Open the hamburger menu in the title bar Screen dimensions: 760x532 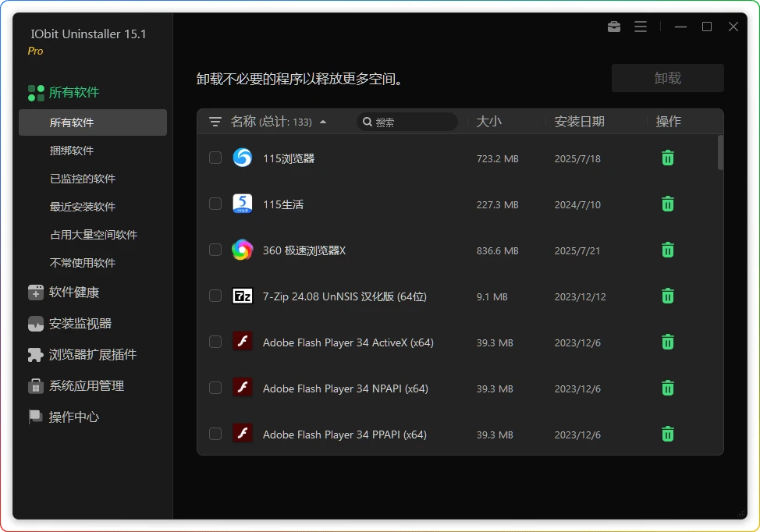[x=641, y=26]
